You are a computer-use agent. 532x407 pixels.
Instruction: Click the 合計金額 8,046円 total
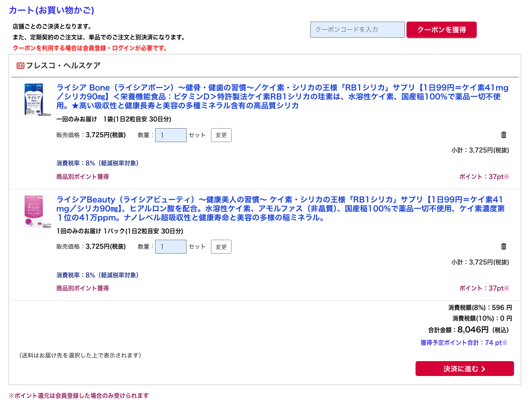click(x=469, y=330)
